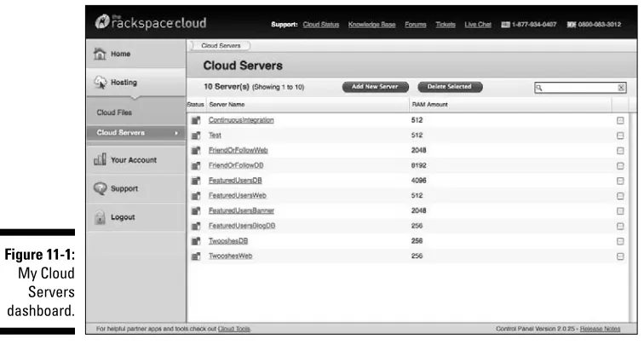Open the Release Notes footer link
The width and height of the screenshot is (644, 351).
600,329
